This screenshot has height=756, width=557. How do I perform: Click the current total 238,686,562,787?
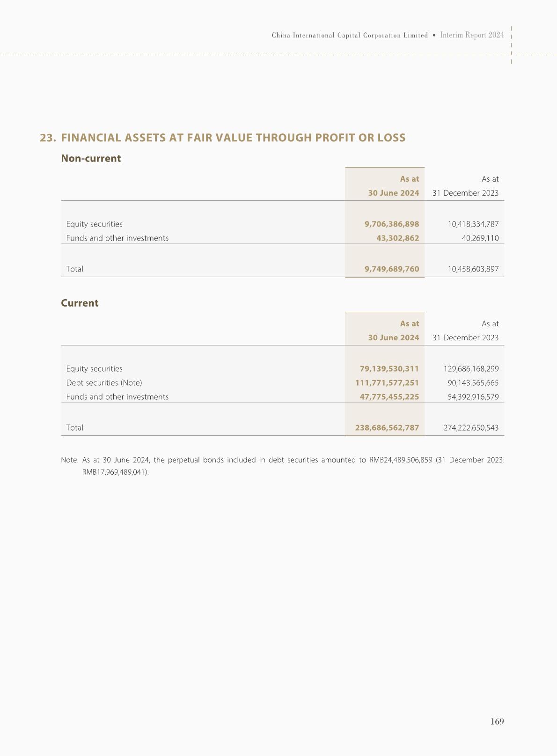coord(387,428)
